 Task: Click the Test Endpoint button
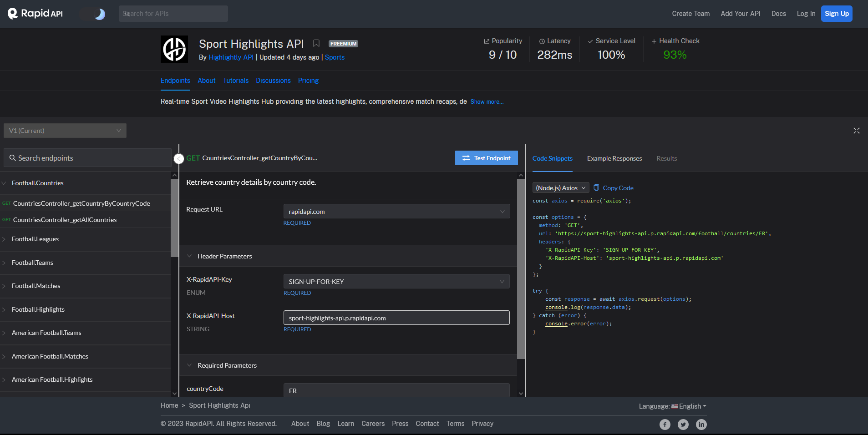coord(486,158)
